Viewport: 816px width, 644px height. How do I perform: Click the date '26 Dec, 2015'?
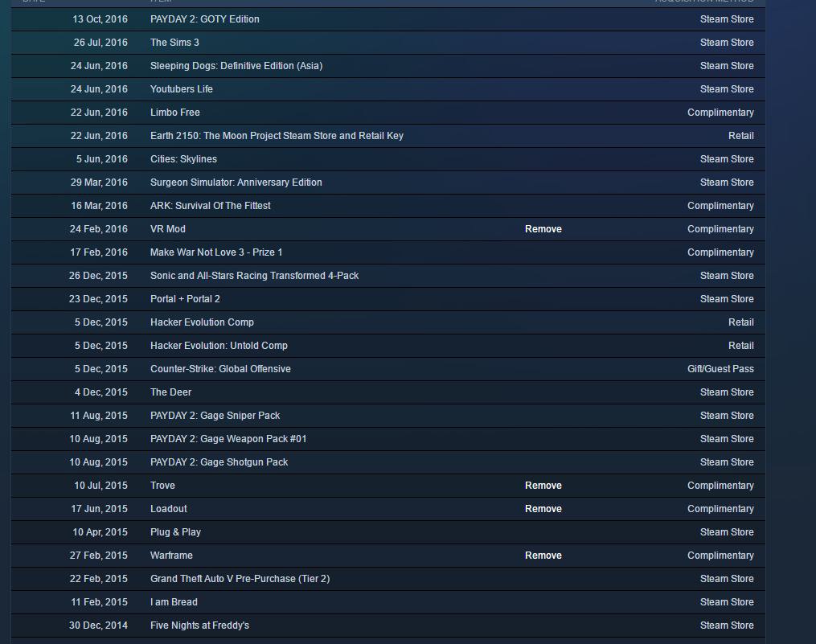point(98,276)
